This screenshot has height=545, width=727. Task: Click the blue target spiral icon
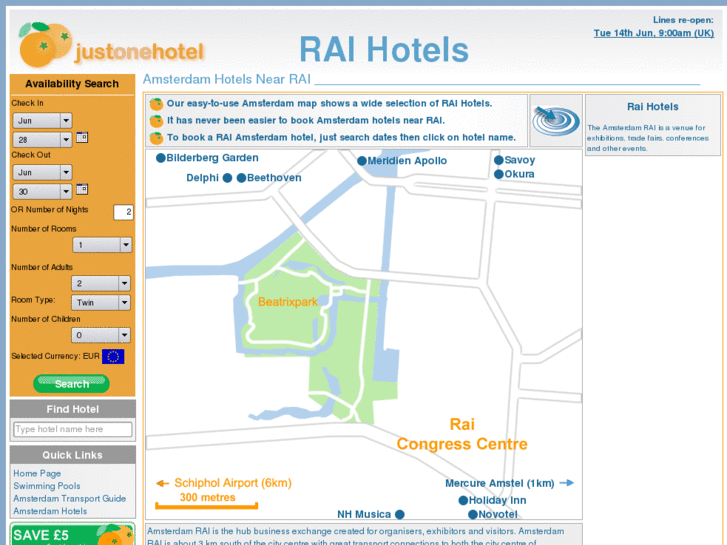tap(556, 121)
